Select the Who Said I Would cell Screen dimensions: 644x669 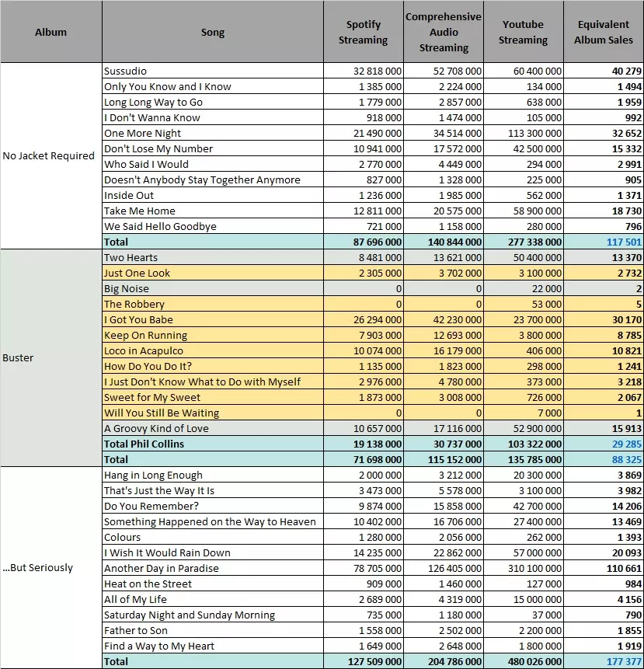[x=213, y=164]
